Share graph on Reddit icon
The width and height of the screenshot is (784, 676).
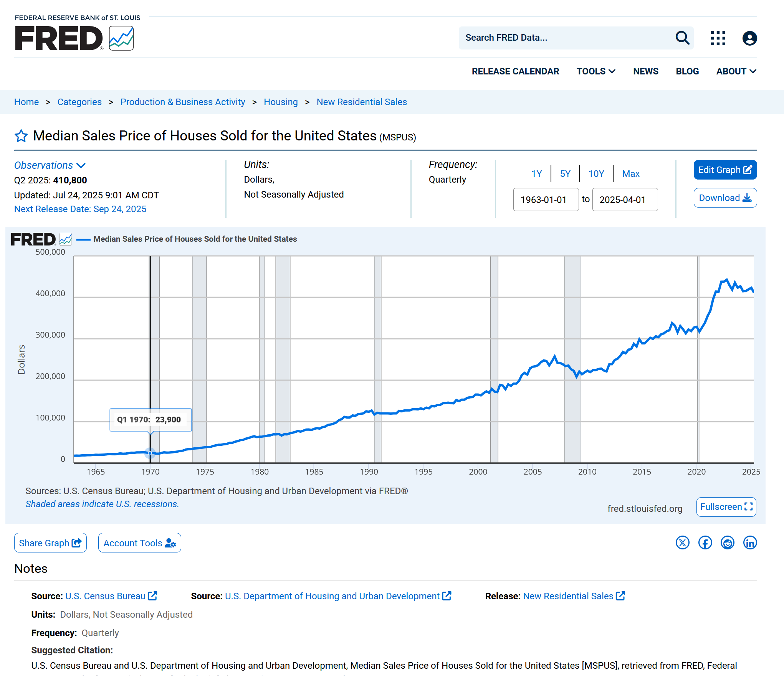(x=727, y=543)
